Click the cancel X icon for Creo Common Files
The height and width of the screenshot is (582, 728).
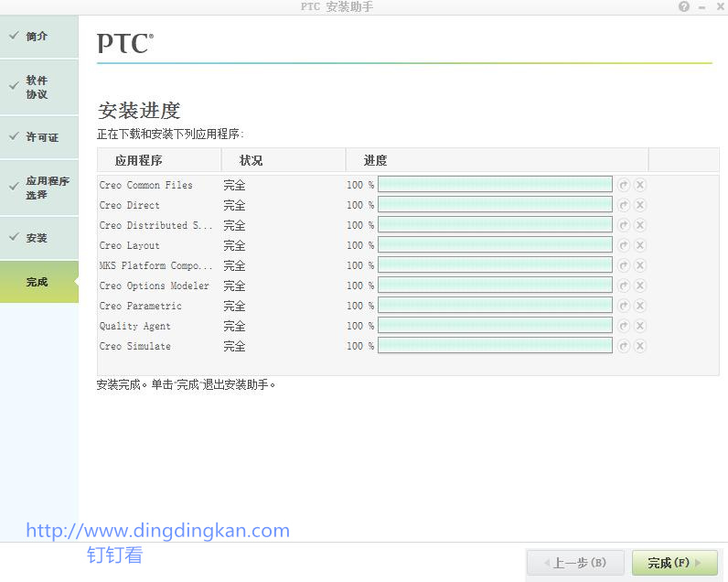[x=640, y=185]
